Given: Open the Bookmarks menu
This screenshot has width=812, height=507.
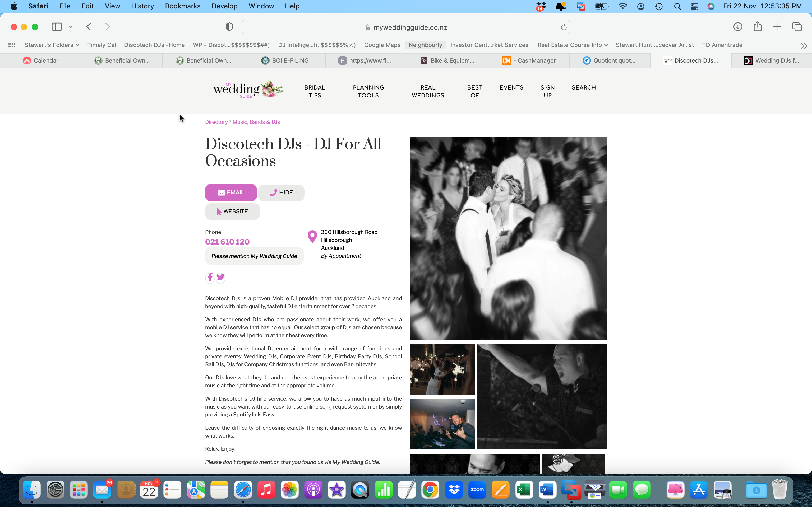Looking at the screenshot, I should (183, 6).
